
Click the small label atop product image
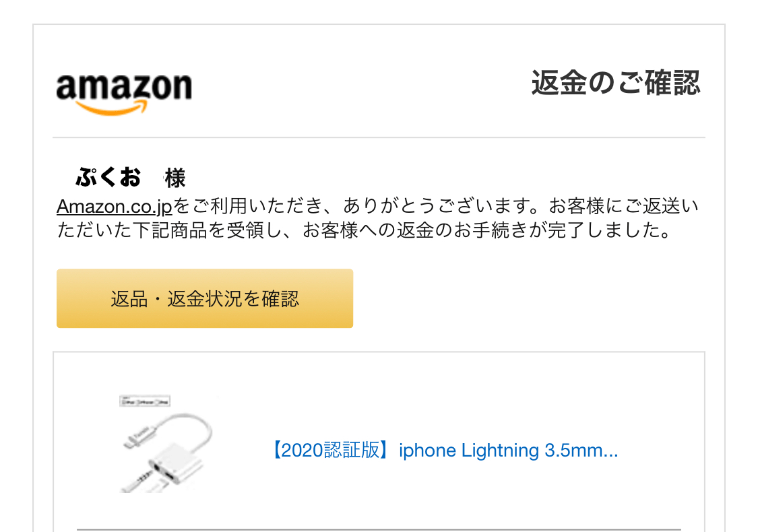pyautogui.click(x=145, y=401)
